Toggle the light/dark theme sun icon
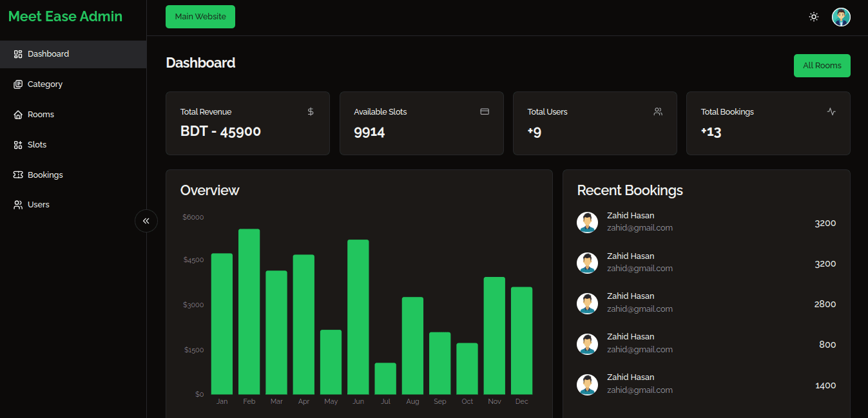Screen dimensions: 868x418 pyautogui.click(x=814, y=17)
